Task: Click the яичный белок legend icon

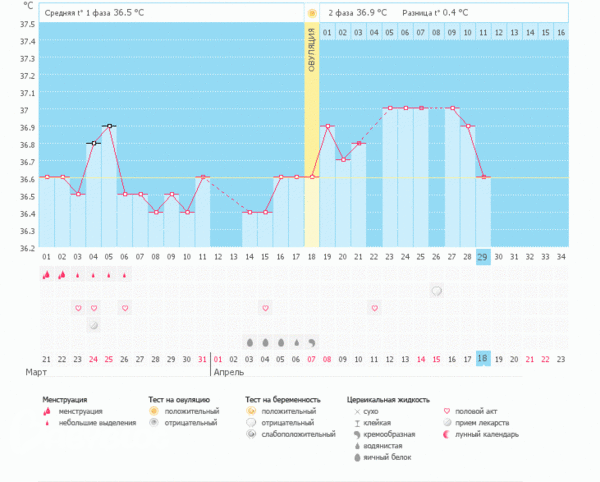Action: tap(357, 458)
